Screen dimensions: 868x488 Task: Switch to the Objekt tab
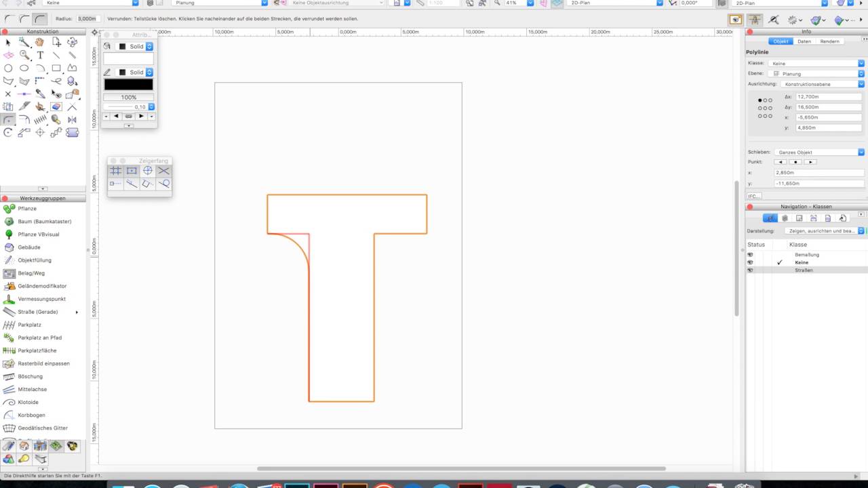[x=781, y=41]
